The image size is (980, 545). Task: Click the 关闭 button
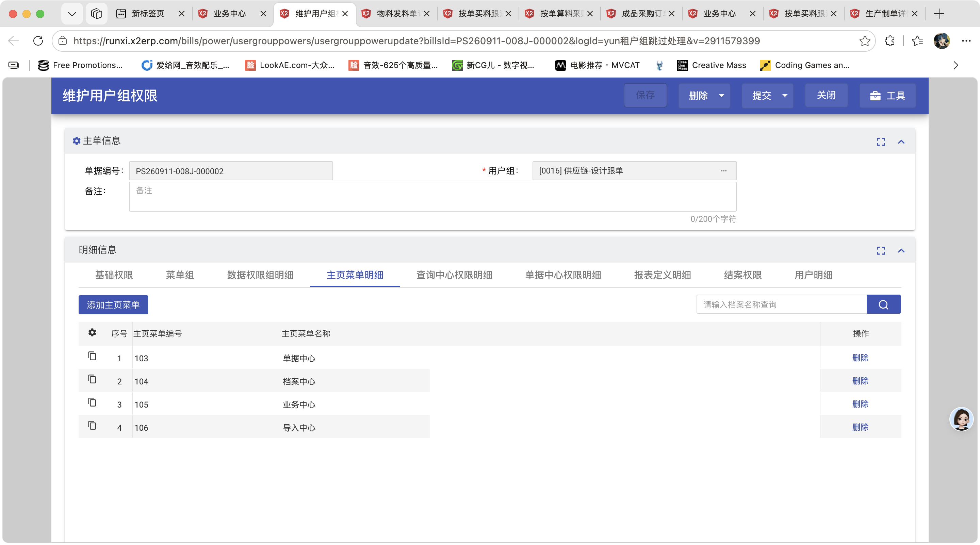[x=826, y=96]
